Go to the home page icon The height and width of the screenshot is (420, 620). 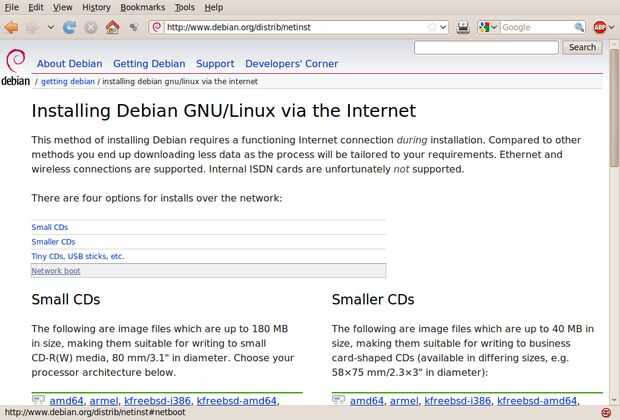click(112, 27)
